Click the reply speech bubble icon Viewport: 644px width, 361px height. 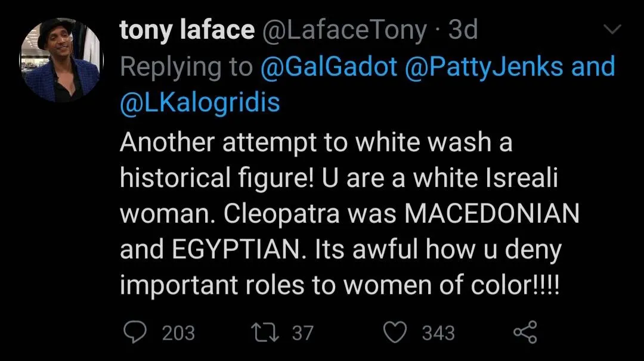[x=135, y=332]
